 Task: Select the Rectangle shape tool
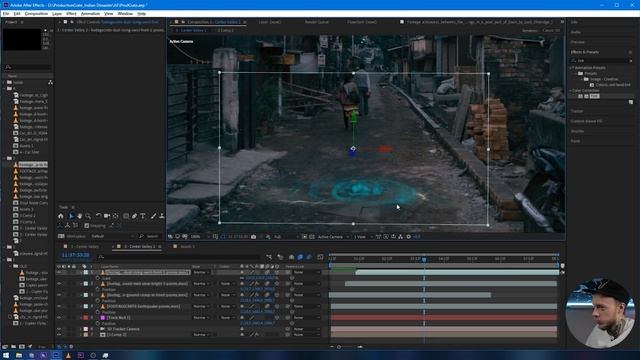point(126,216)
